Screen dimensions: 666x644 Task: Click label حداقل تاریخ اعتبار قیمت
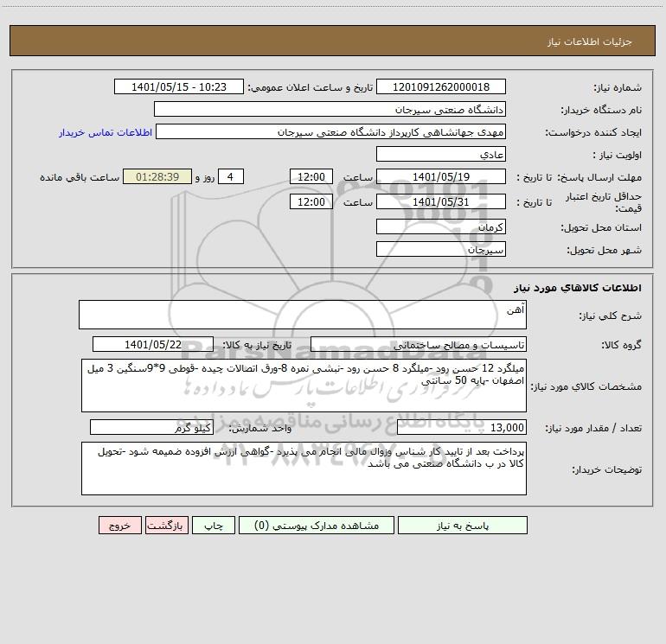click(x=604, y=202)
